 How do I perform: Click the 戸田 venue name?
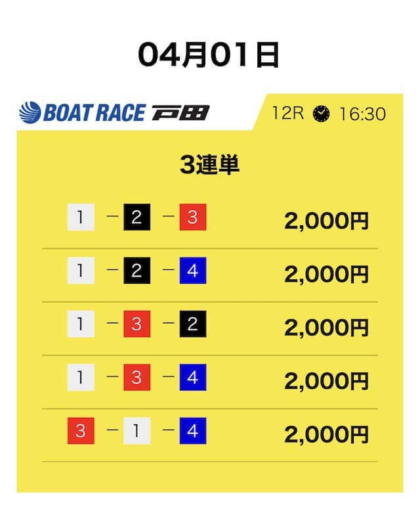[180, 112]
